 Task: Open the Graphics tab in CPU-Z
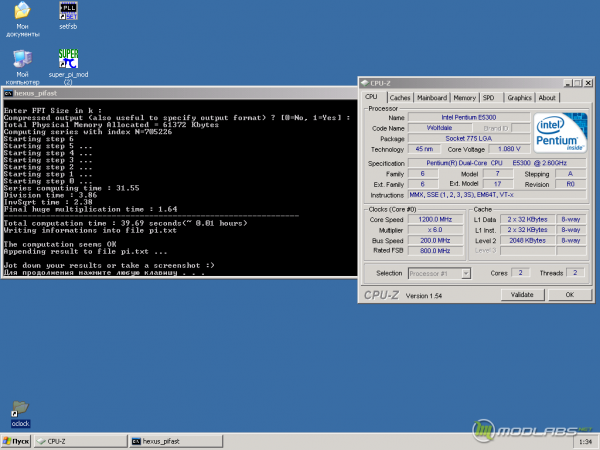[519, 98]
